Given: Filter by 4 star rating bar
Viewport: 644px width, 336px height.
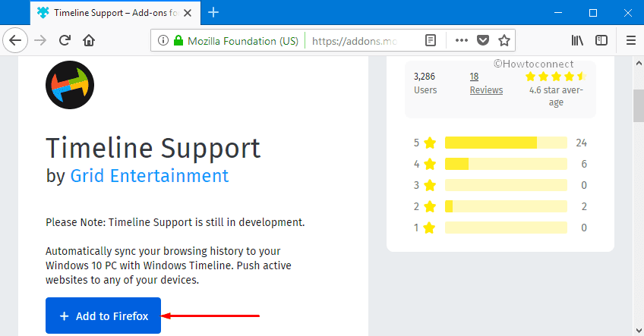Looking at the screenshot, I should [x=506, y=164].
